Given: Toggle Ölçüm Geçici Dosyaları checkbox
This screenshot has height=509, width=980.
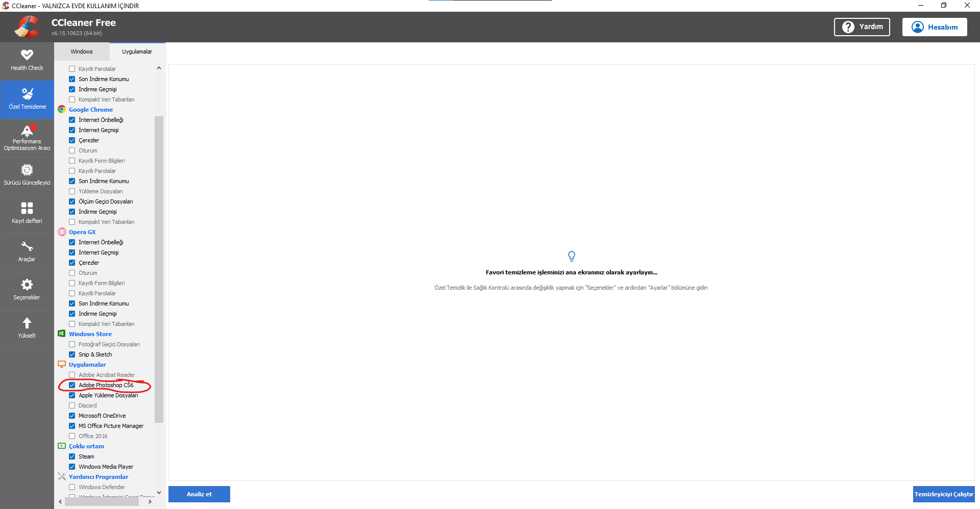Looking at the screenshot, I should pyautogui.click(x=72, y=201).
